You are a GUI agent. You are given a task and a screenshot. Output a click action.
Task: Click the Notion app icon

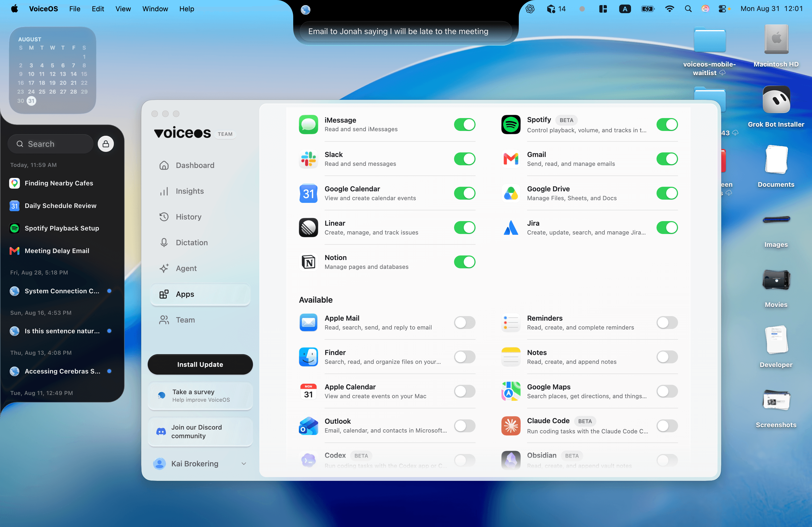309,262
